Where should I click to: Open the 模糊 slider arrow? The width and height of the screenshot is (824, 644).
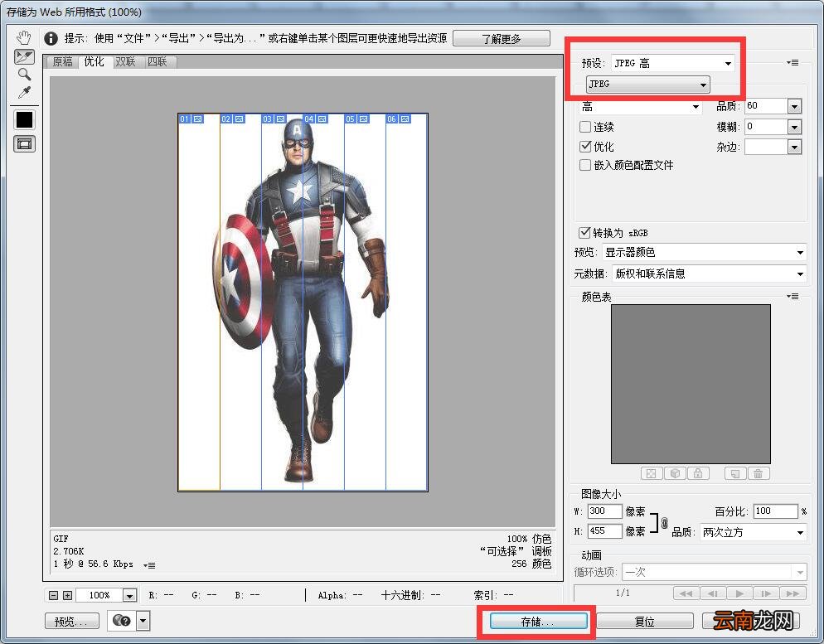794,127
